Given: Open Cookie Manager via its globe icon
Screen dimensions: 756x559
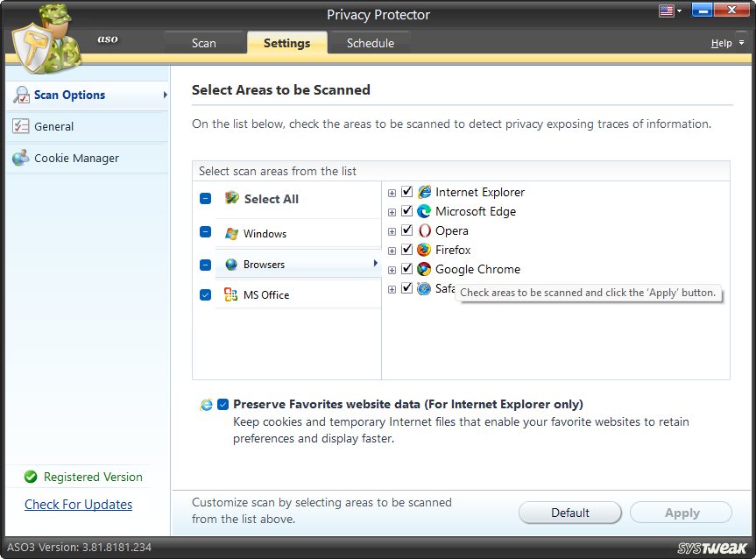Looking at the screenshot, I should [21, 158].
